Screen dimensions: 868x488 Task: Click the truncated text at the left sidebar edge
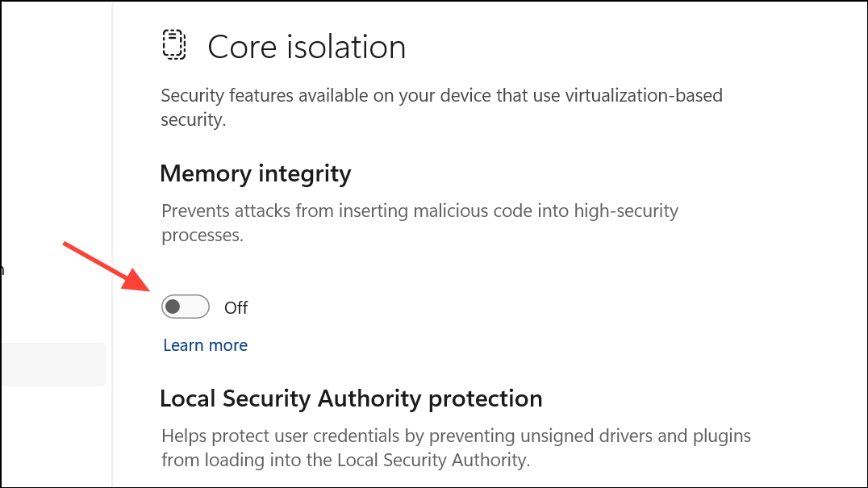(x=2, y=270)
